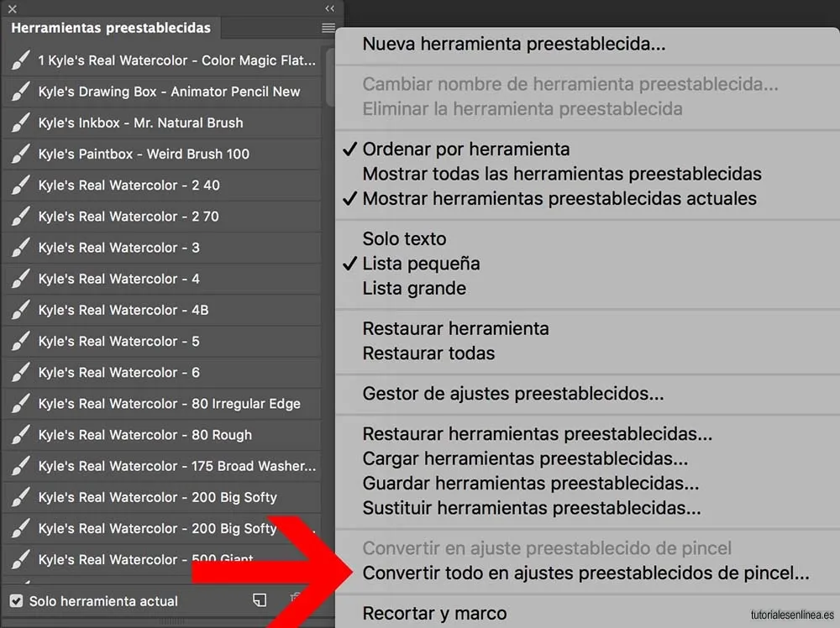Choose Mostrar todas las herramientas preestablecidas
The image size is (840, 628).
[562, 174]
